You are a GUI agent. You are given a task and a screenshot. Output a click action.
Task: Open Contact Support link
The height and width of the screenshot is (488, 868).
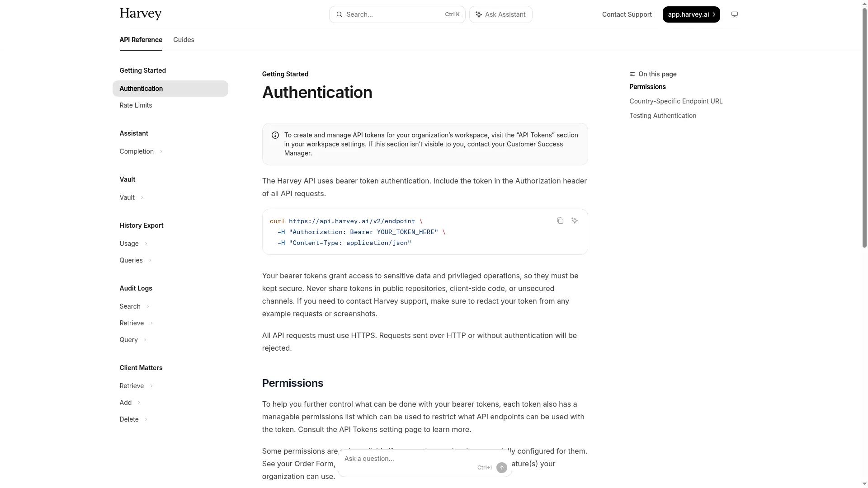tap(627, 14)
